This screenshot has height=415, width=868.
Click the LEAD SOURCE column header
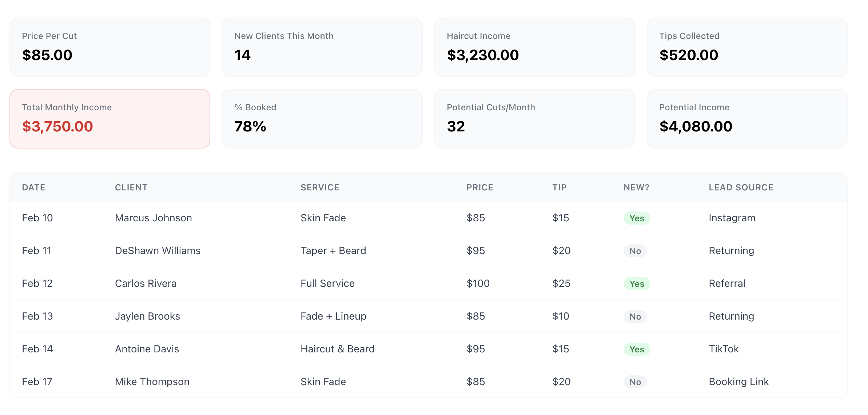pyautogui.click(x=740, y=187)
